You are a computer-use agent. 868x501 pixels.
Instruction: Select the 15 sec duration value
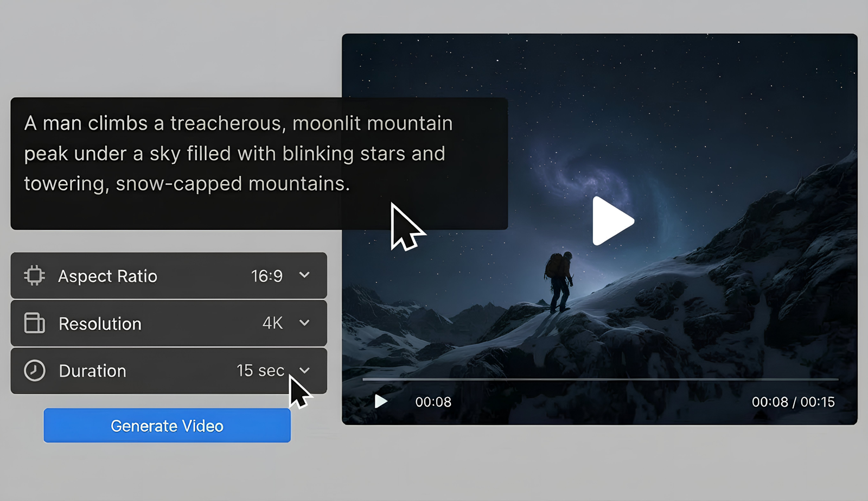tap(260, 371)
